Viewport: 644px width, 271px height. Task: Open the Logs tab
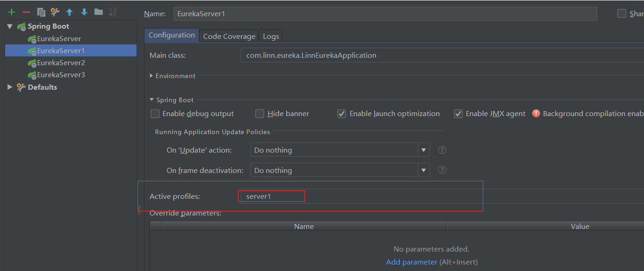pyautogui.click(x=271, y=36)
